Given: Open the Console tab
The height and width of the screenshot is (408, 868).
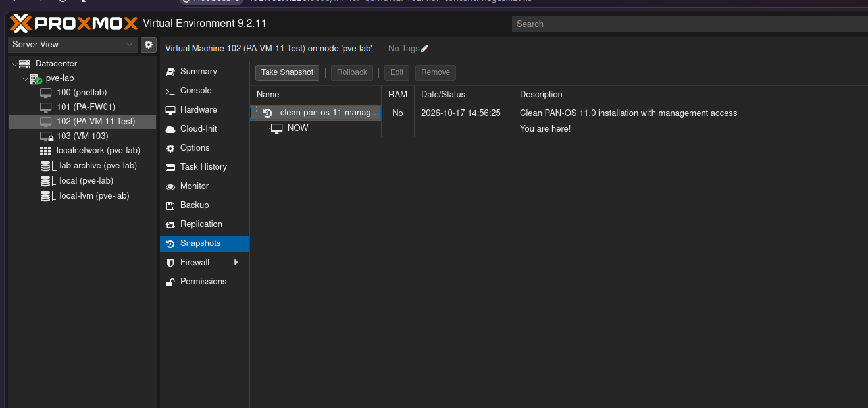Looking at the screenshot, I should pos(204,91).
